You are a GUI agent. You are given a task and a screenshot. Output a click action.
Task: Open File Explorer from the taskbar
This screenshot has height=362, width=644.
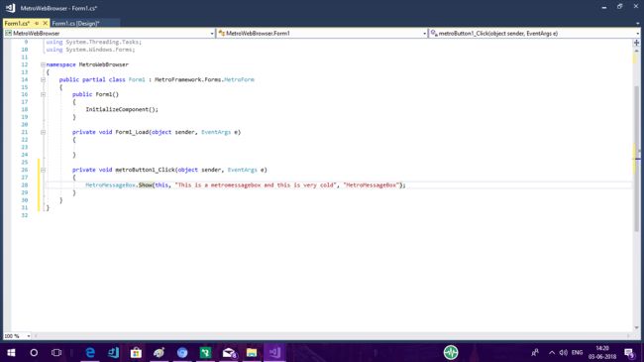tap(252, 352)
